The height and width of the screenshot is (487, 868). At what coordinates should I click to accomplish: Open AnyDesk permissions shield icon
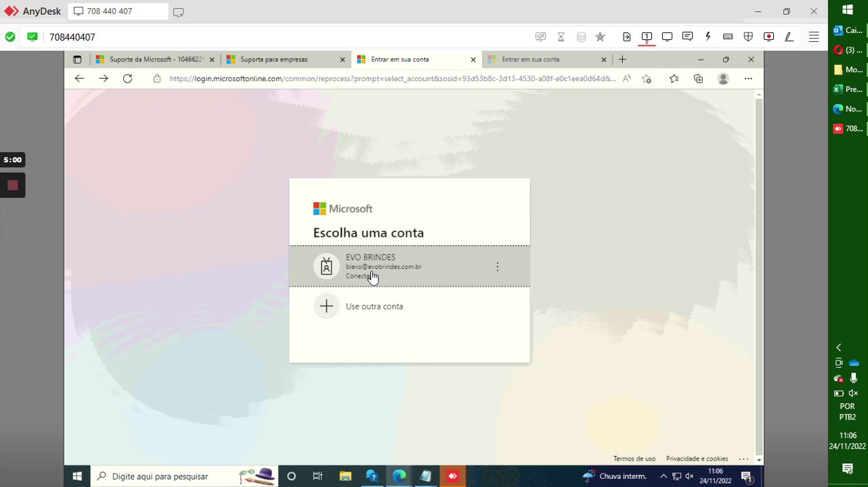[x=748, y=37]
